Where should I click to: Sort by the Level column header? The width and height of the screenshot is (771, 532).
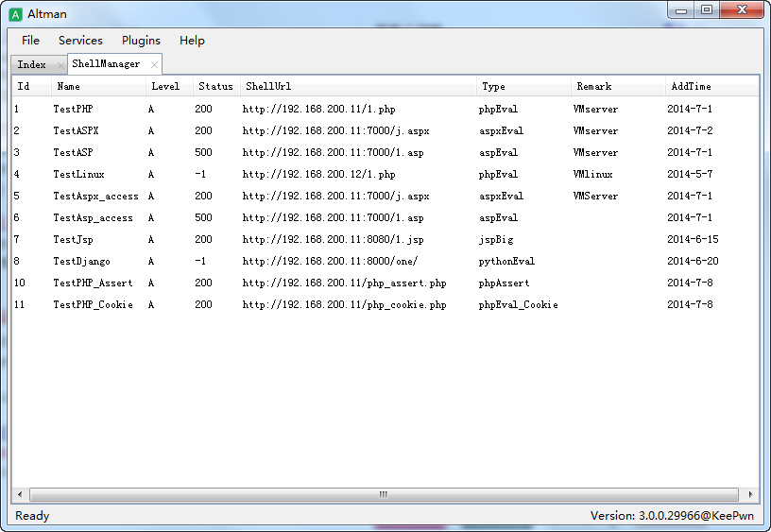tap(169, 86)
